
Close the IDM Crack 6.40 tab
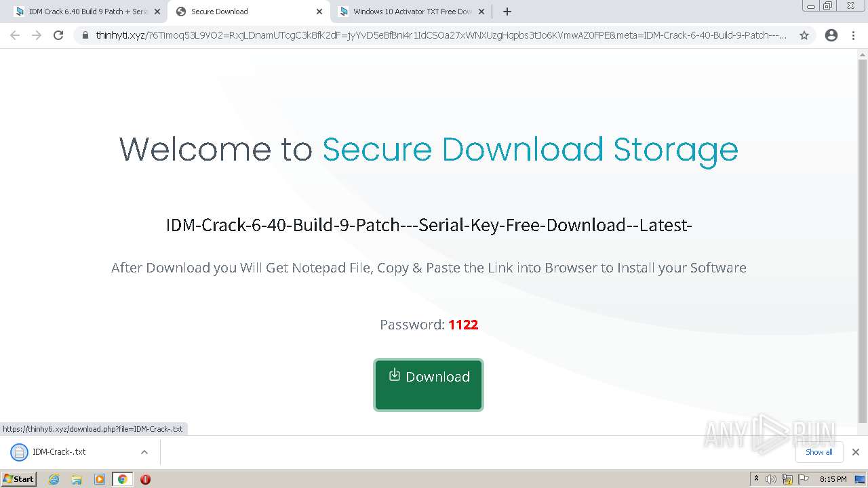click(157, 12)
